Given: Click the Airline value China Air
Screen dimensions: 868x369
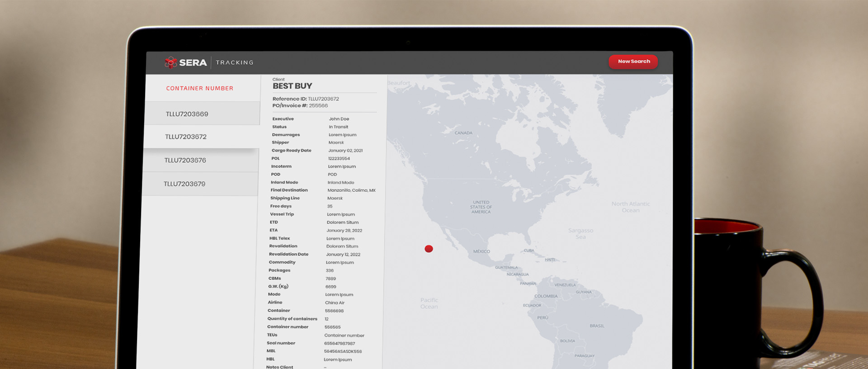Looking at the screenshot, I should click(x=335, y=303).
